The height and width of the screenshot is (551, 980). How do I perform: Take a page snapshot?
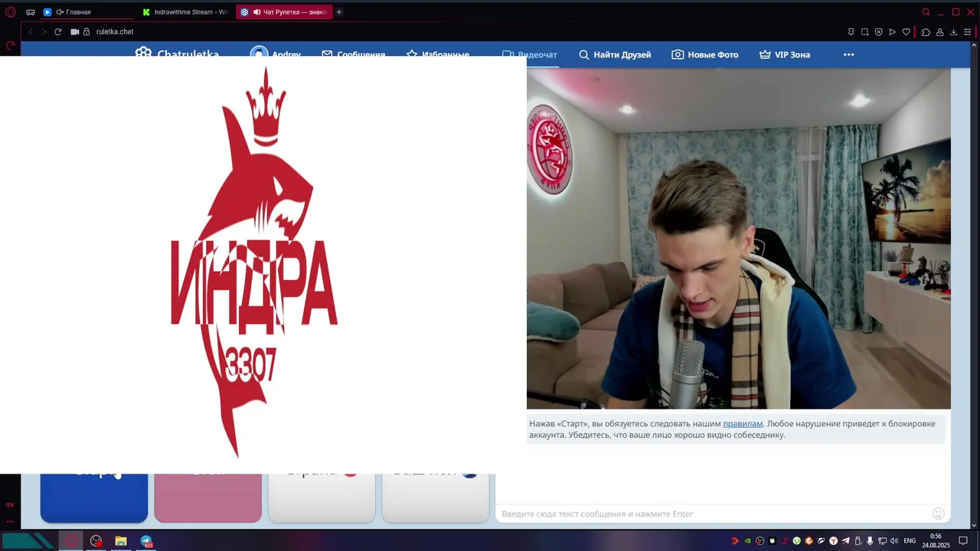pyautogui.click(x=864, y=32)
